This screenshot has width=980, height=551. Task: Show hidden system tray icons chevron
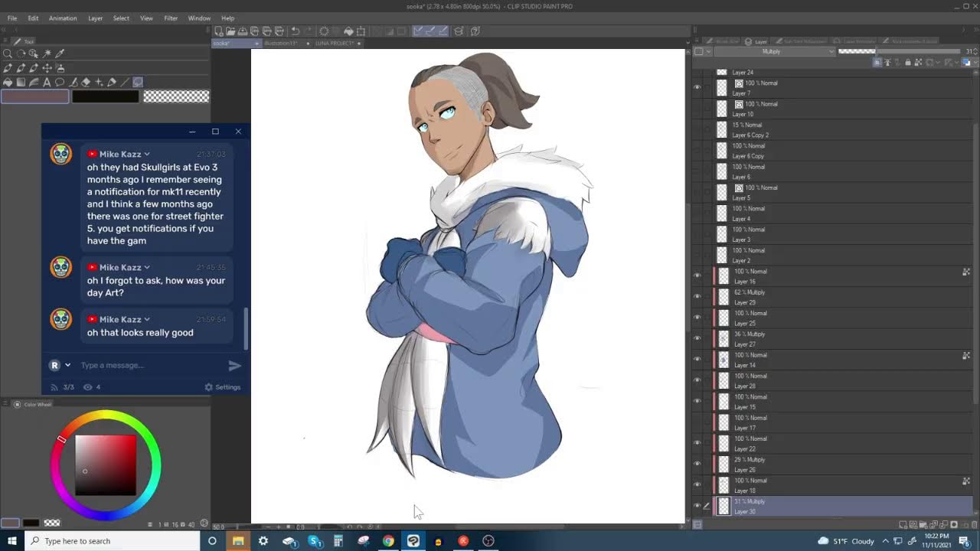pyautogui.click(x=884, y=541)
